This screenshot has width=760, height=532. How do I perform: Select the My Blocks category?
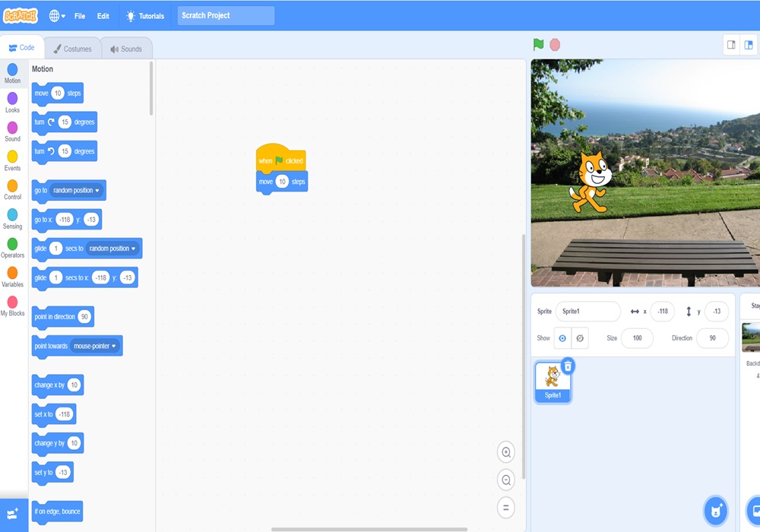(13, 306)
